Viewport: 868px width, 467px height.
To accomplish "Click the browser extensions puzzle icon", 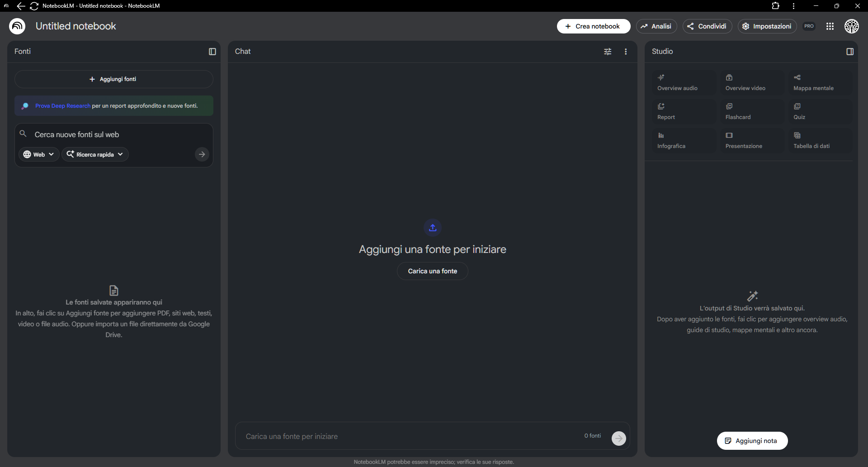I will click(776, 6).
